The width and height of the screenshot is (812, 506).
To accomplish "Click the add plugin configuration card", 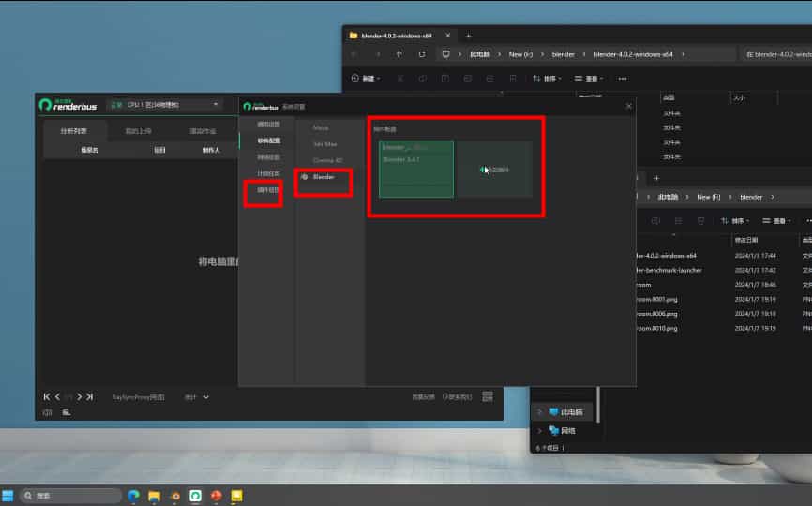I will 494,170.
